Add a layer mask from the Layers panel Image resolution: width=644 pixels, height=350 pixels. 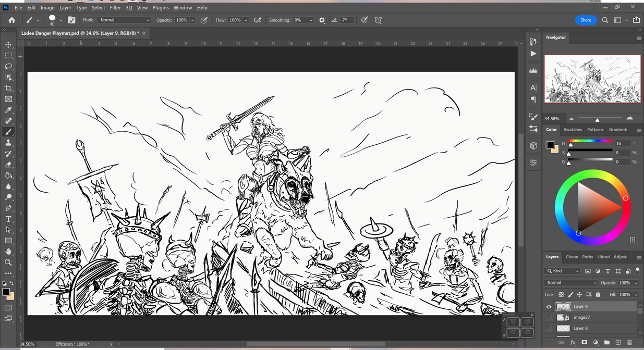click(584, 342)
